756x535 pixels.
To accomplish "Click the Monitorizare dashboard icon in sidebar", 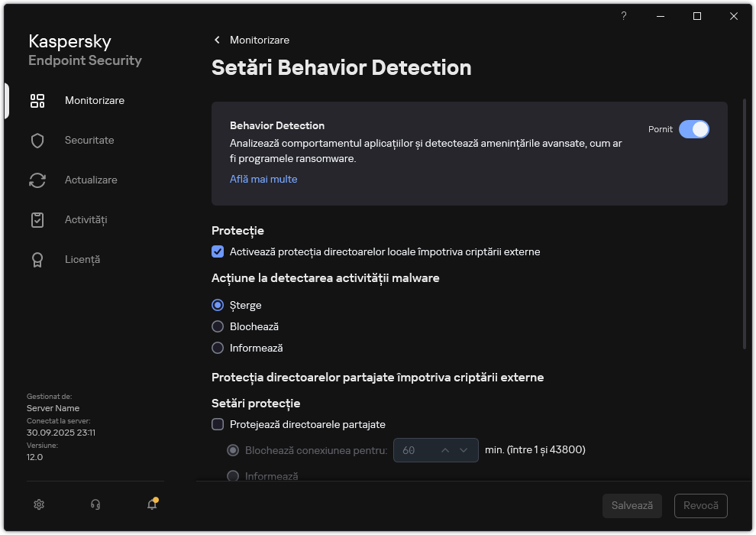I will point(37,101).
